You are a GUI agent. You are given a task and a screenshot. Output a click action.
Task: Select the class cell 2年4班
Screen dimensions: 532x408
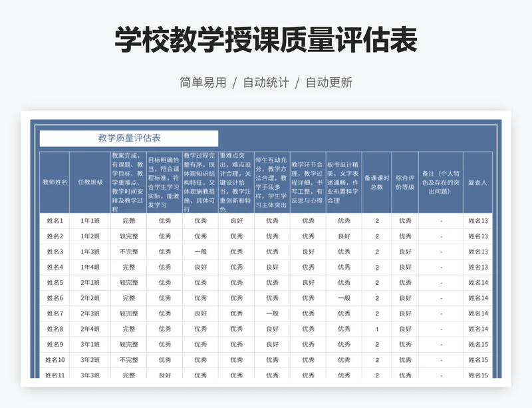point(90,329)
